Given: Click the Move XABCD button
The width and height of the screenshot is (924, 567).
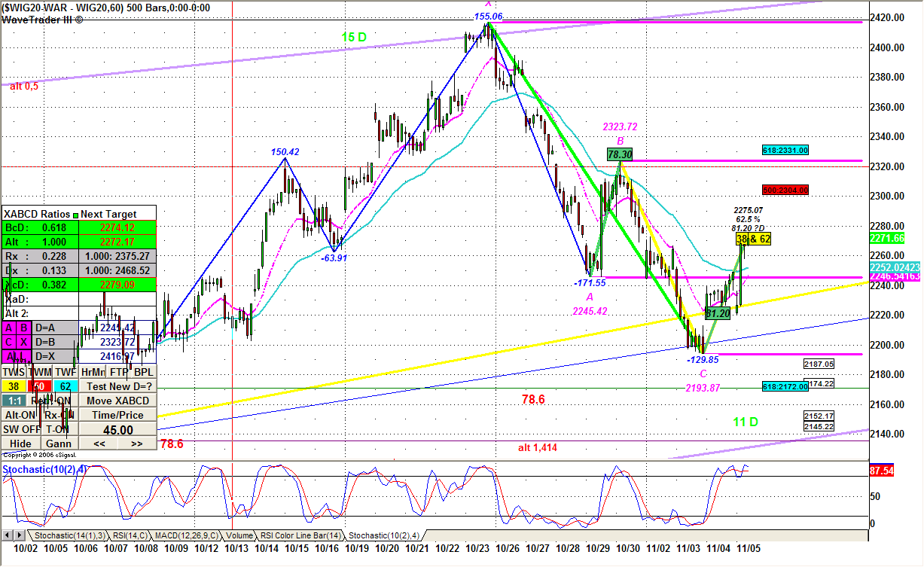Looking at the screenshot, I should tap(118, 401).
